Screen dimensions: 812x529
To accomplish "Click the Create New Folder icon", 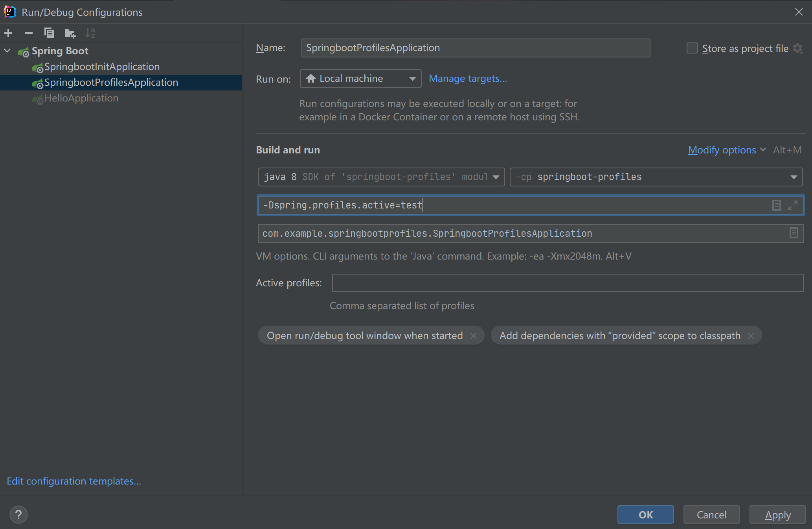I will (x=70, y=33).
